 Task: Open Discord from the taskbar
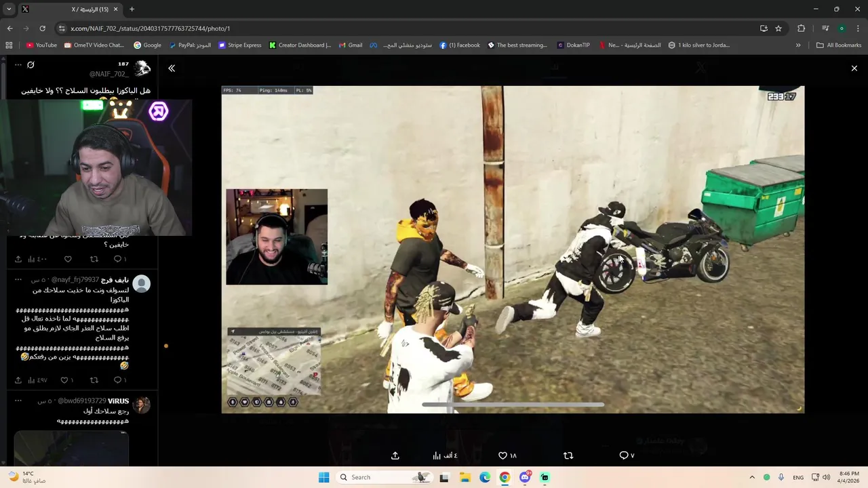[525, 477]
